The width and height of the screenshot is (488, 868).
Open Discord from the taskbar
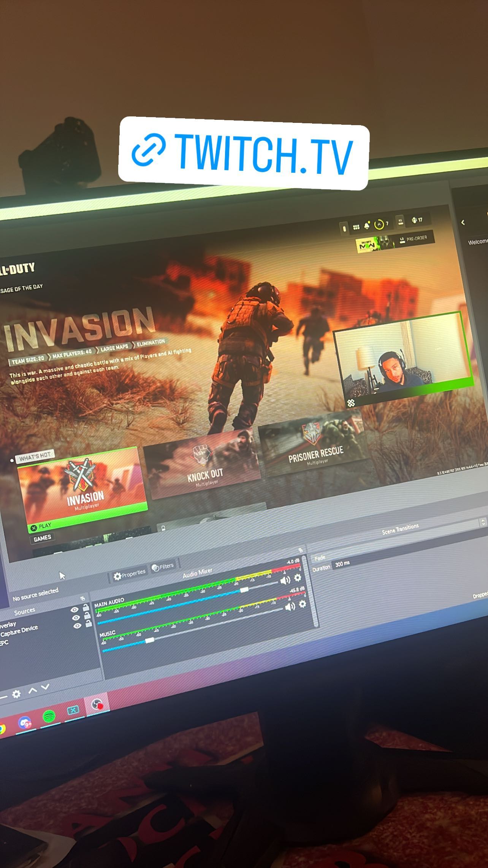coord(25,722)
